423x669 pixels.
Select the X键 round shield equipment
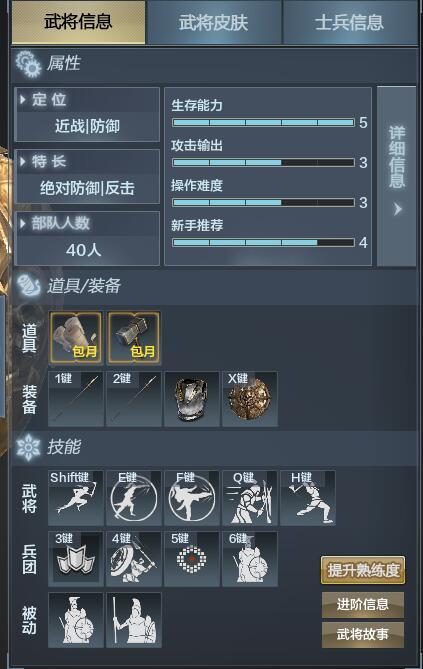pos(250,399)
